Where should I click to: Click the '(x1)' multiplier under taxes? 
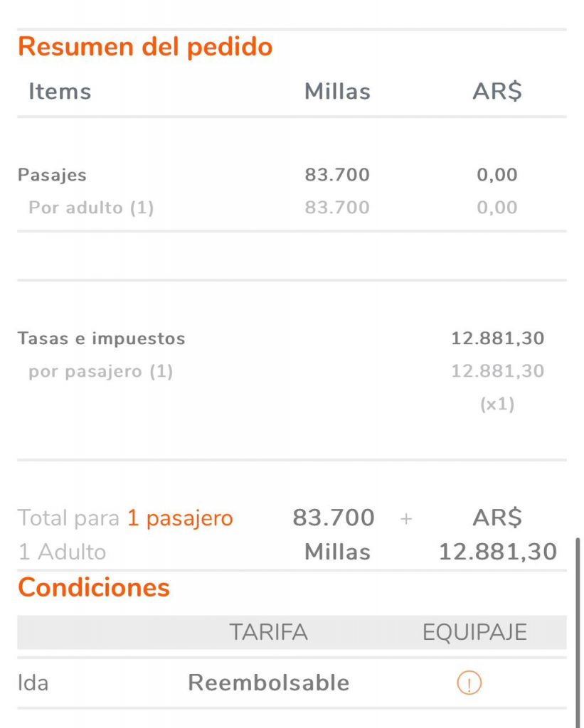click(x=497, y=405)
